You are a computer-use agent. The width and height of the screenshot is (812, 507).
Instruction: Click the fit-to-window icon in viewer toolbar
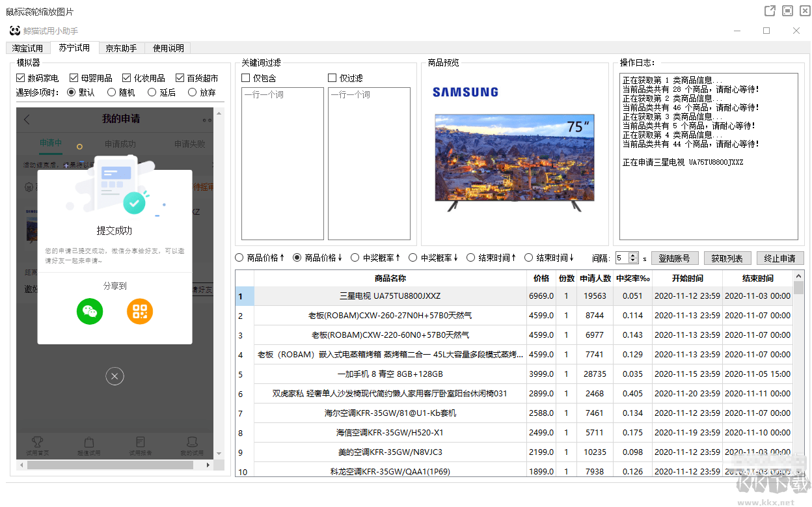tap(787, 11)
